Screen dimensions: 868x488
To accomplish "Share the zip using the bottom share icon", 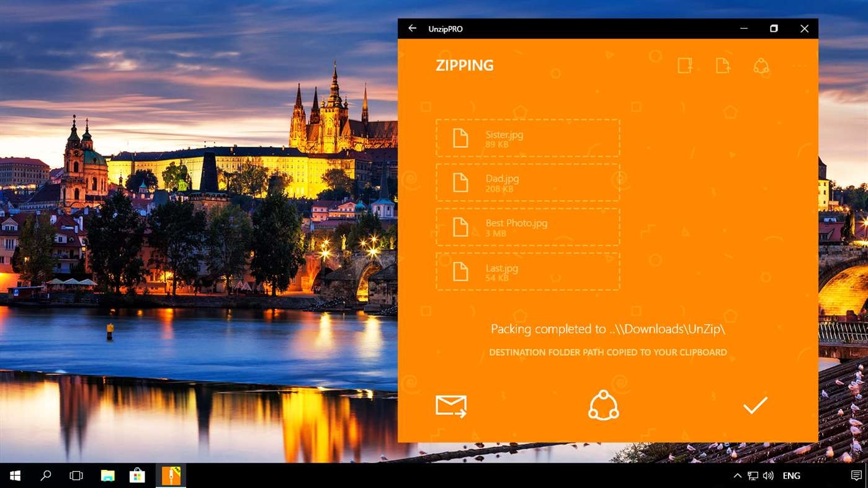I will click(602, 405).
